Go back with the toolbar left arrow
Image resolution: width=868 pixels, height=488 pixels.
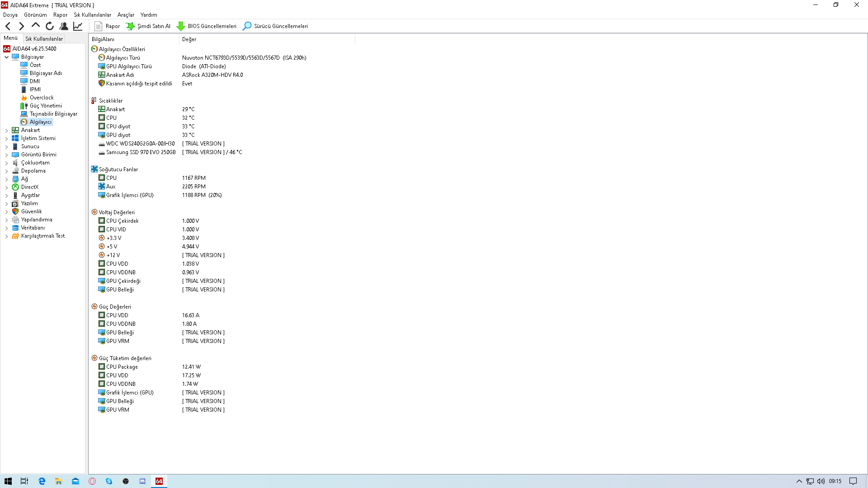[8, 26]
